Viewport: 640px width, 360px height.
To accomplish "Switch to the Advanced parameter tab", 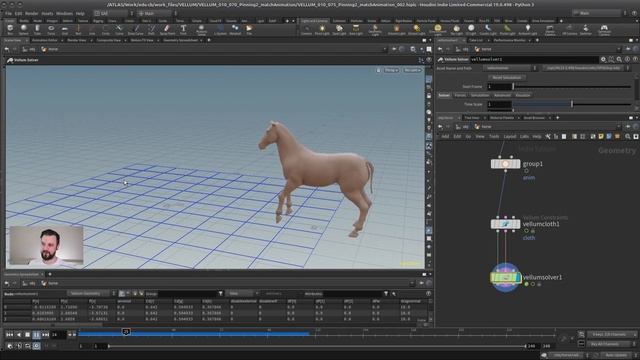I will click(502, 95).
